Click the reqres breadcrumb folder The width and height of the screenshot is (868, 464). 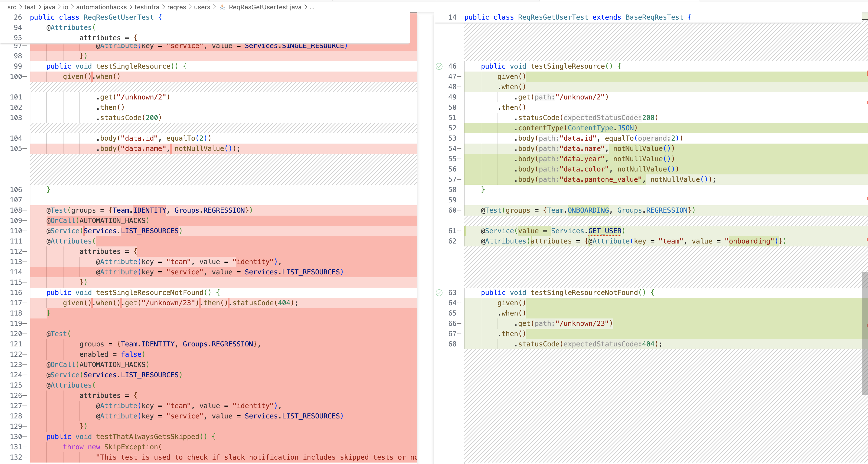coord(177,7)
